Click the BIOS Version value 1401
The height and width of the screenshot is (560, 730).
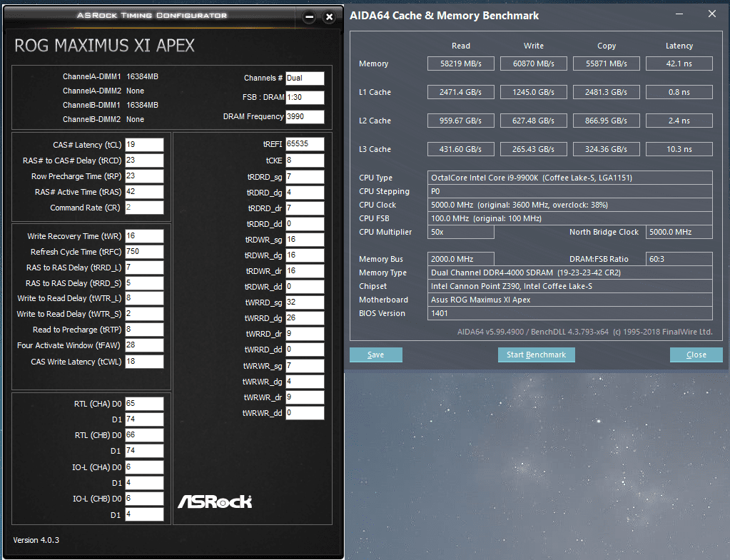pos(570,313)
